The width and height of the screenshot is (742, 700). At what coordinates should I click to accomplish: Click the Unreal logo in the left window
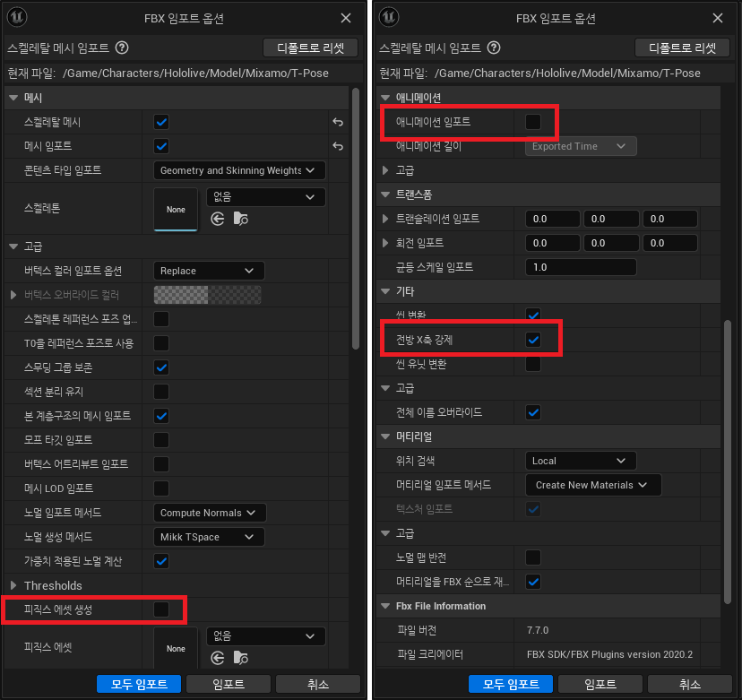point(17,17)
